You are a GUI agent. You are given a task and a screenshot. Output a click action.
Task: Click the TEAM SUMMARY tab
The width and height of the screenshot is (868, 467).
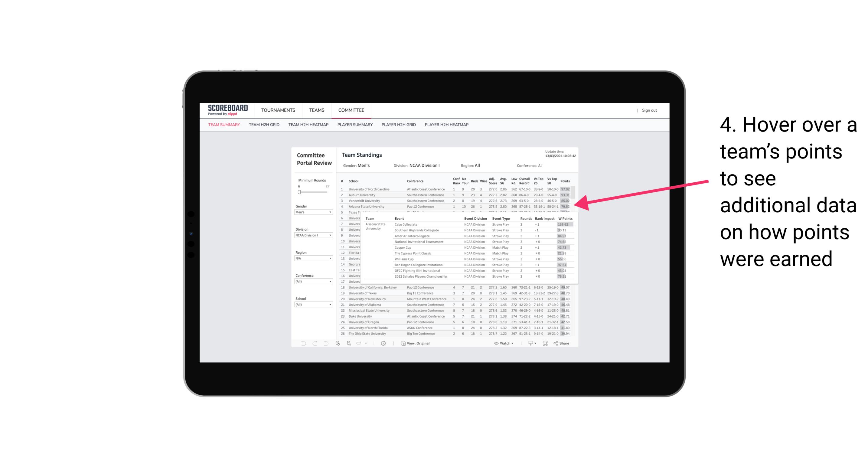(224, 126)
